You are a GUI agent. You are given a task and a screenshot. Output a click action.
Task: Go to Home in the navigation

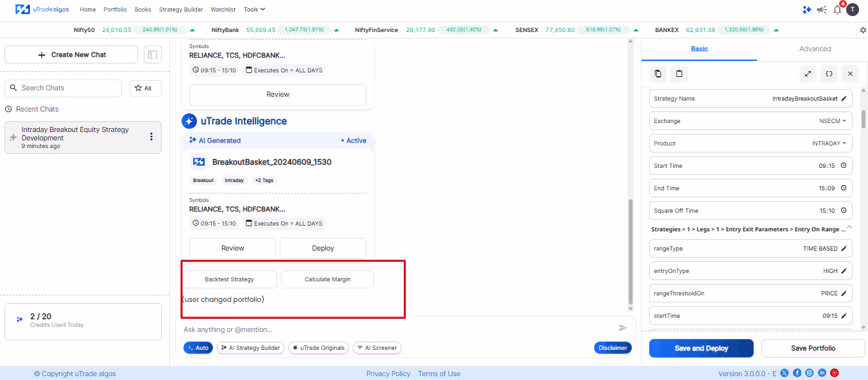pyautogui.click(x=88, y=10)
